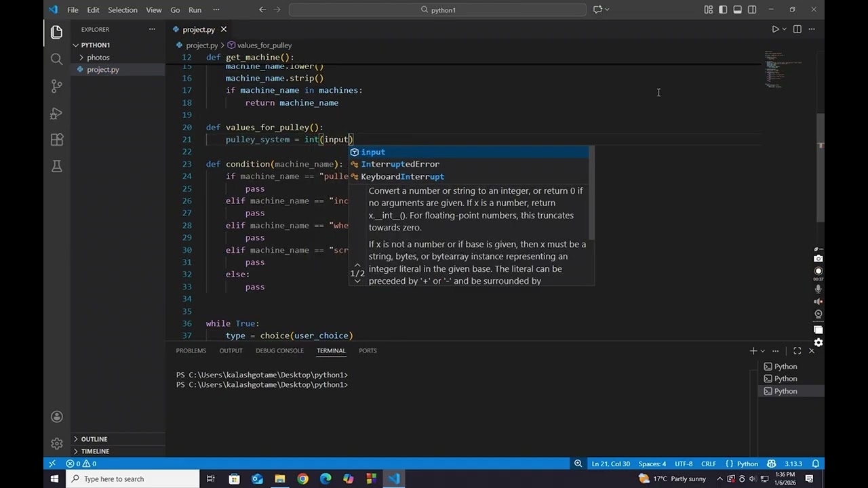Screen dimensions: 868x488
Task: Click Spaces: 4 indentation setting
Action: pos(652,464)
